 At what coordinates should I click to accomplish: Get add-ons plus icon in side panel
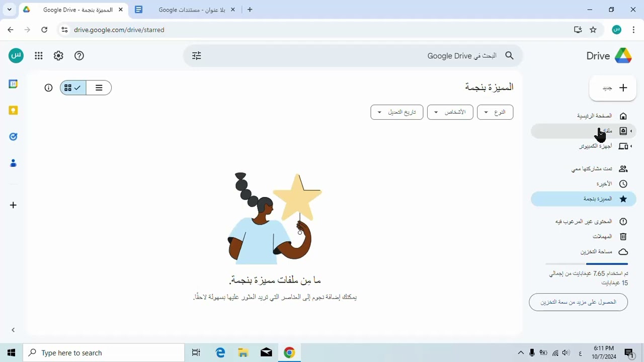coord(13,205)
